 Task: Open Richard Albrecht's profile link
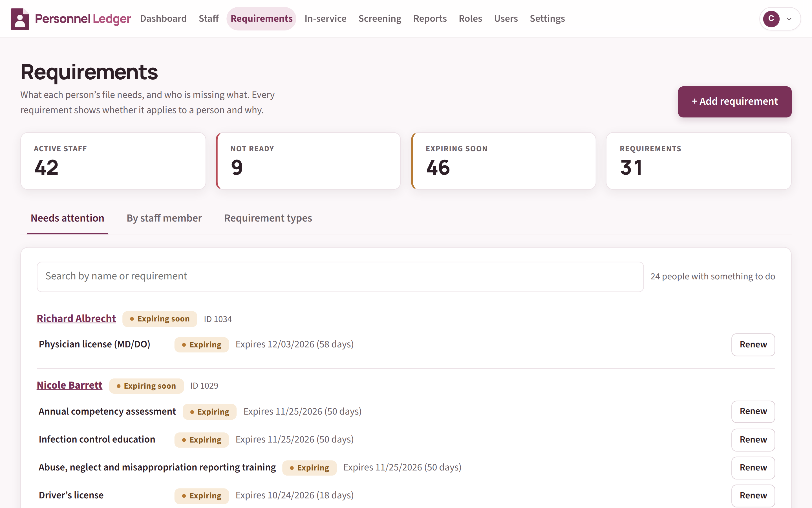pos(76,319)
